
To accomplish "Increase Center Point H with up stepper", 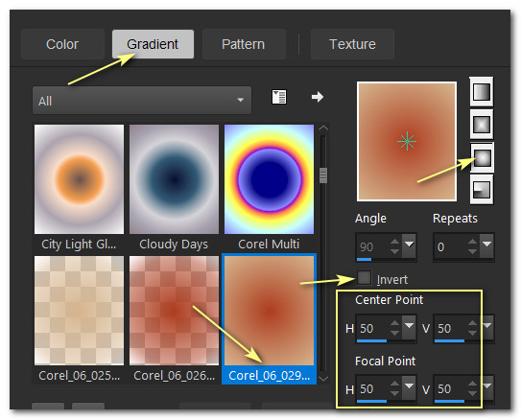I will point(394,323).
